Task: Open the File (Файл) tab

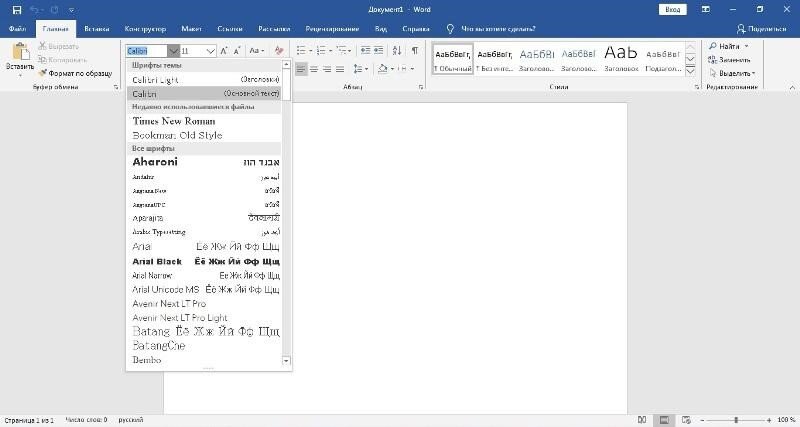Action: pyautogui.click(x=17, y=29)
